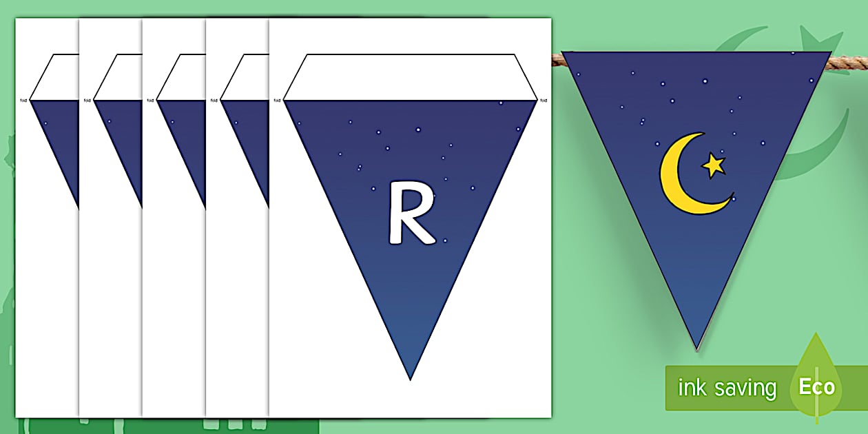Click the "fold" label on the leftmost page
Viewport: 868px width, 434px height.
(x=23, y=101)
